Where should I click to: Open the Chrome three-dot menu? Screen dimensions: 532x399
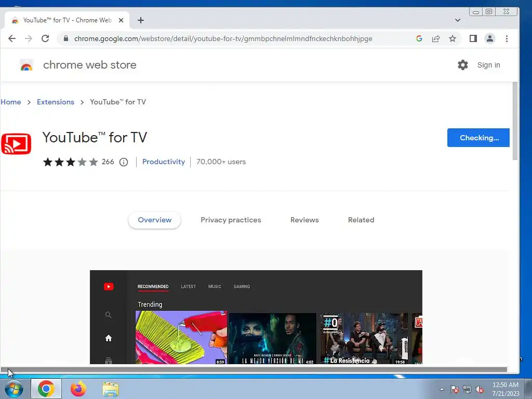pyautogui.click(x=507, y=38)
